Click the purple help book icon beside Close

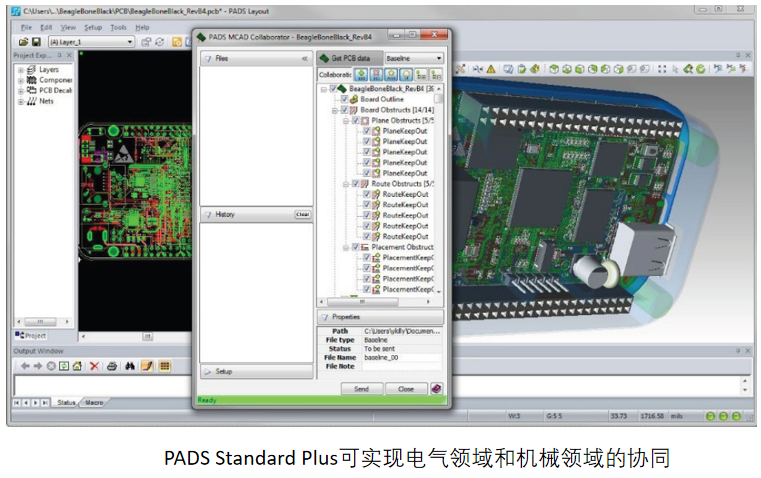436,389
